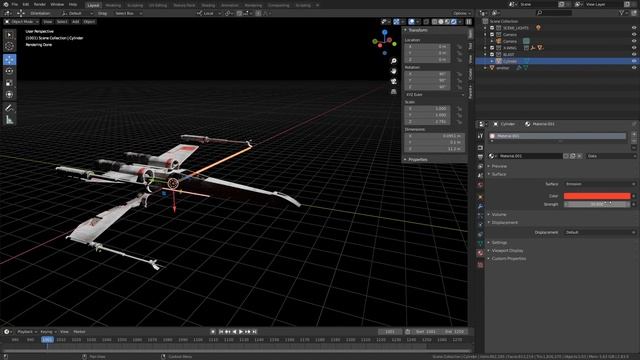Open the Material properties tab
640x360 pixels.
tap(480, 253)
